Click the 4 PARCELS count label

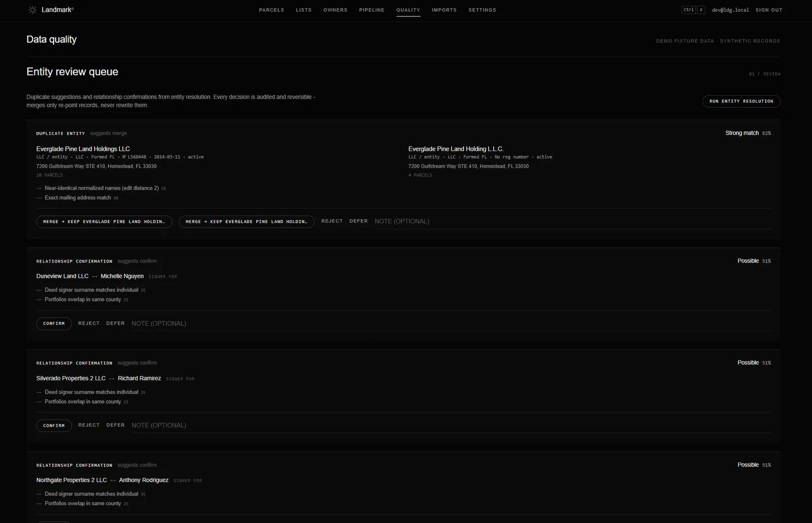(420, 175)
